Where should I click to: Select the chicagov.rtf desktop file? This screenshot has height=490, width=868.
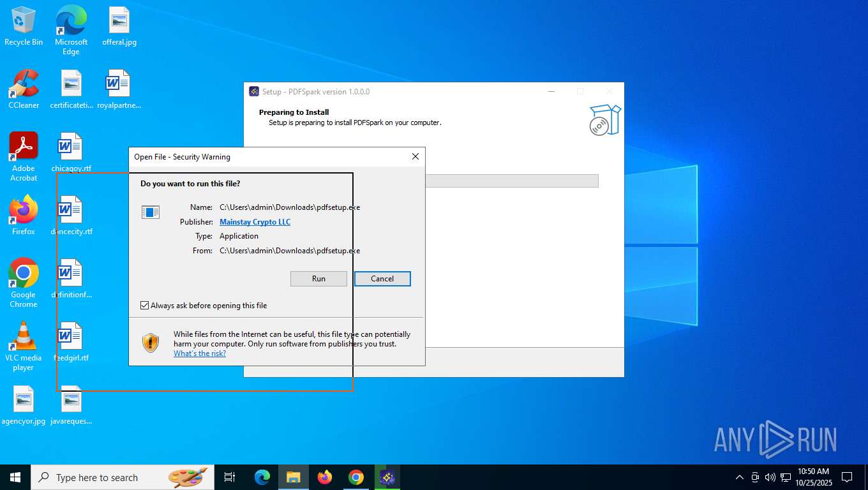(71, 152)
